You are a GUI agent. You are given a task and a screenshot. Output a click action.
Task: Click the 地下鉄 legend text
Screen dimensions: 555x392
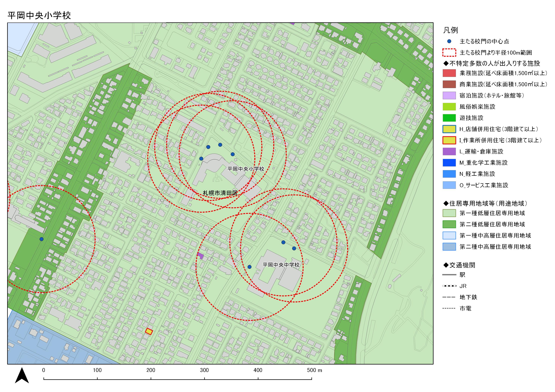[x=468, y=297]
